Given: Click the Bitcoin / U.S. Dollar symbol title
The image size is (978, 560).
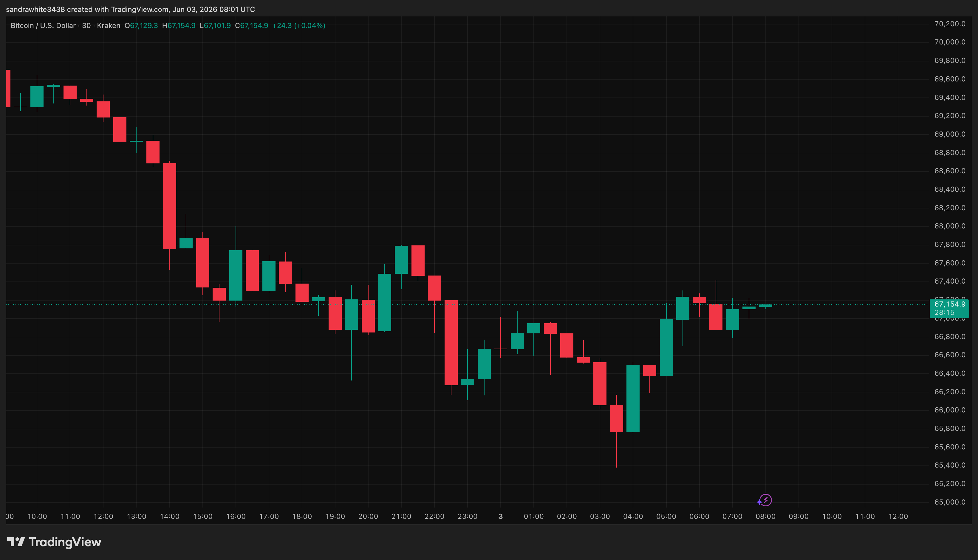Looking at the screenshot, I should (43, 26).
